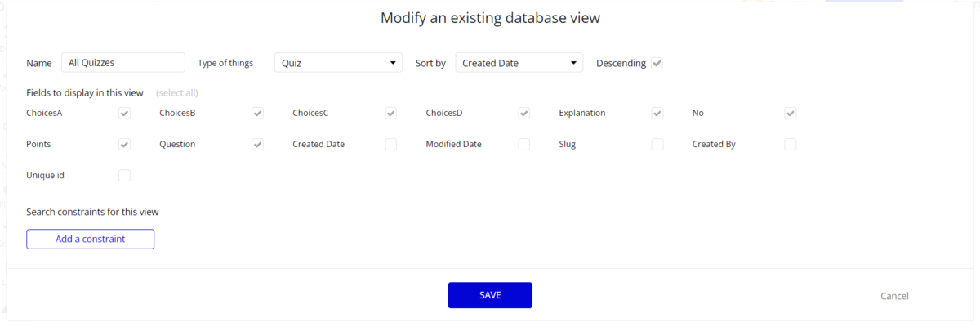Screen dimensions: 980x327
Task: Click the select all fields link
Action: (x=177, y=92)
